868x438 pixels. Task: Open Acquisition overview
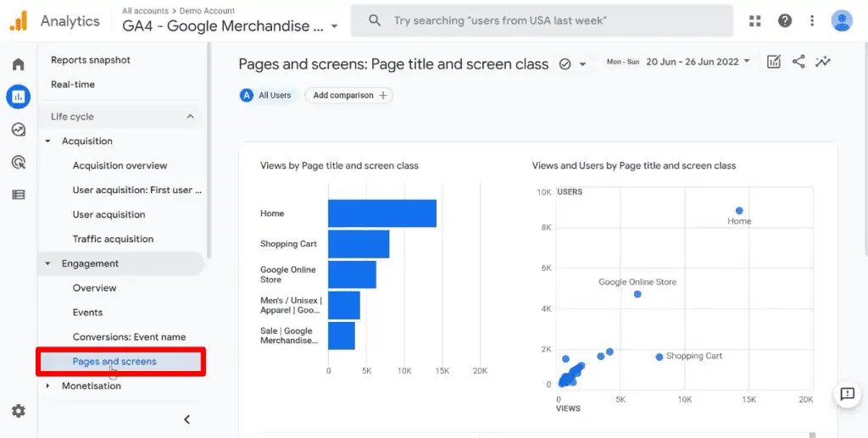(x=120, y=165)
